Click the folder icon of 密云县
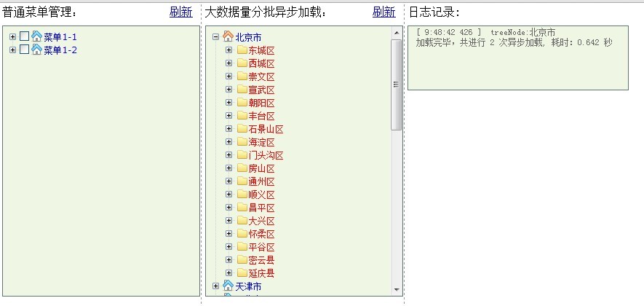644x306 pixels. pos(242,260)
